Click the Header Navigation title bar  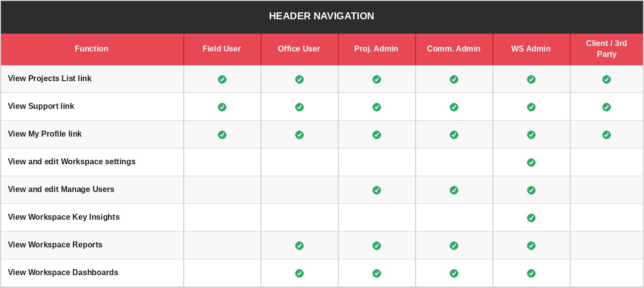[322, 16]
